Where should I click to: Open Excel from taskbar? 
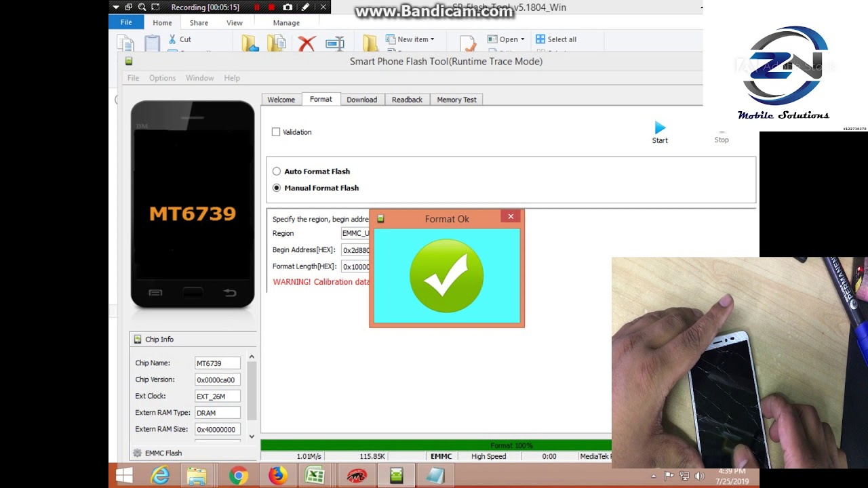(x=315, y=476)
